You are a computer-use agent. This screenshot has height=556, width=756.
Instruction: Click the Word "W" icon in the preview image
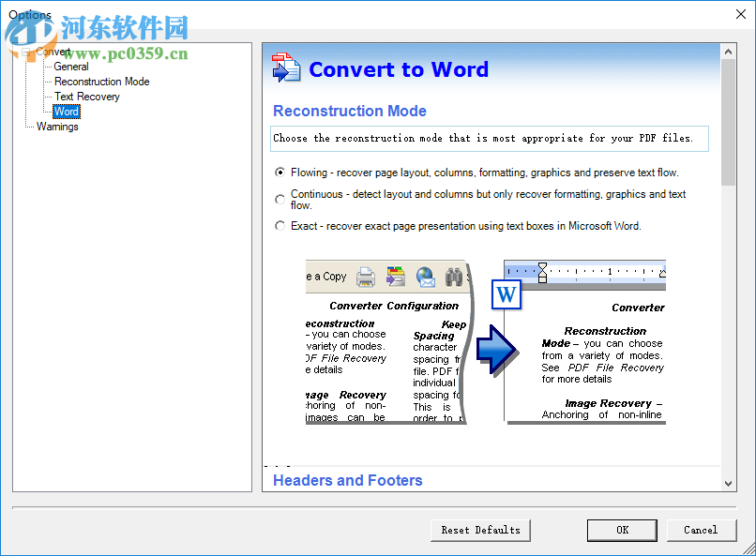click(506, 294)
